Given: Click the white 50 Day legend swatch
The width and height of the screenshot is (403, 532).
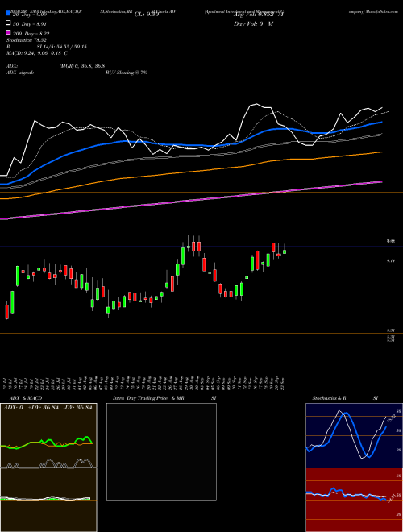Looking at the screenshot, I should [8, 23].
